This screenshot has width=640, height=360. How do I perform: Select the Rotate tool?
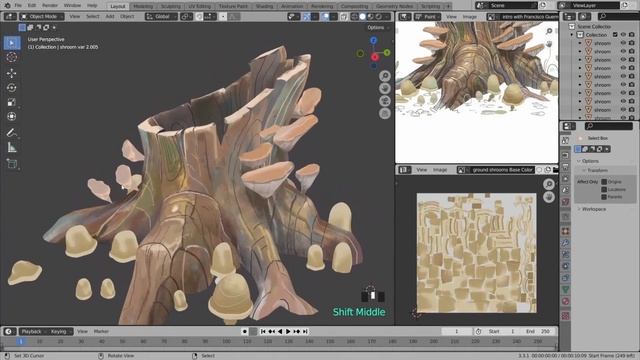tap(12, 87)
